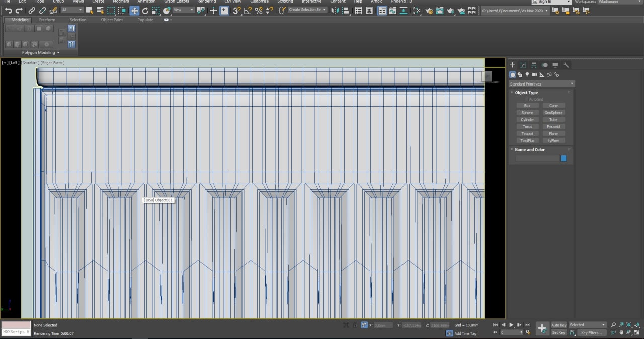
Task: Toggle the 3D Snaps button
Action: point(236,11)
